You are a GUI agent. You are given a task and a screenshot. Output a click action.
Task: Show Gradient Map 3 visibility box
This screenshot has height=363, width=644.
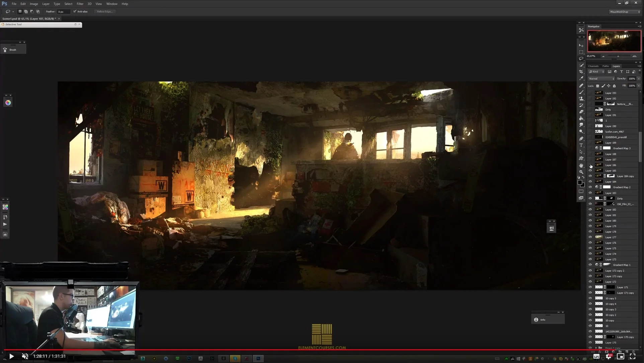590,148
